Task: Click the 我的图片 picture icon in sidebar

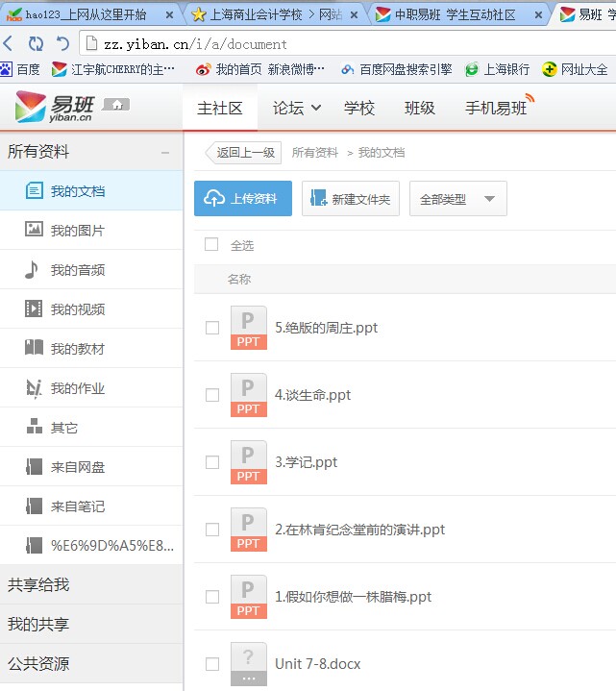Action: click(34, 230)
